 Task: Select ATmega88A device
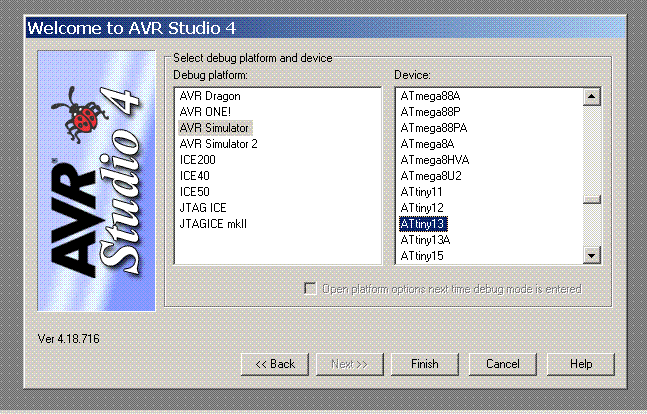pyautogui.click(x=430, y=96)
